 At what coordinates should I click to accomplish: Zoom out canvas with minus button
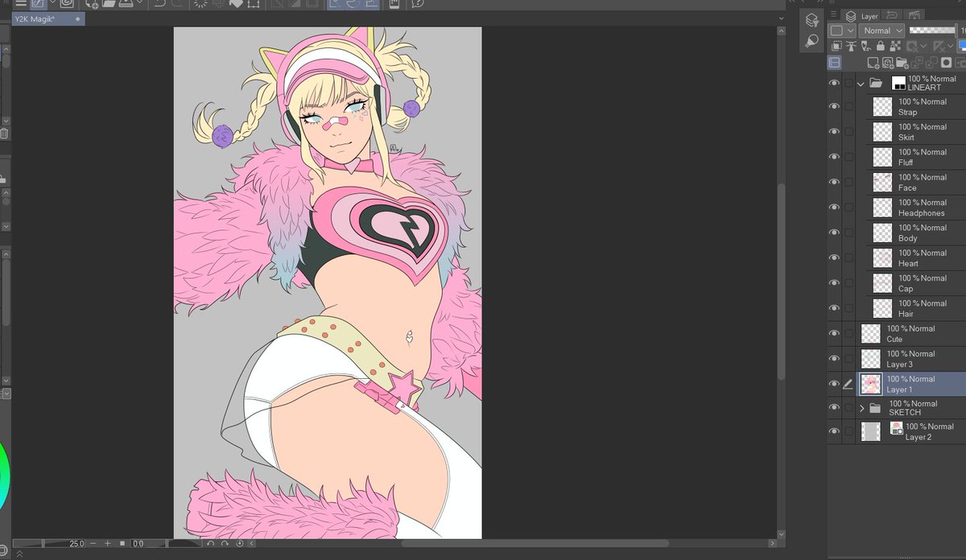pyautogui.click(x=93, y=543)
